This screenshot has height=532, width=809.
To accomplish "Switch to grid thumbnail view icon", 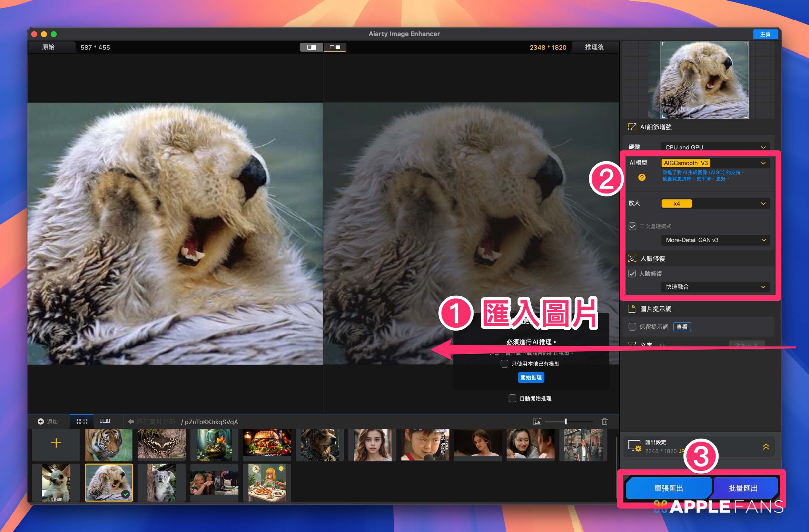I will (x=82, y=422).
